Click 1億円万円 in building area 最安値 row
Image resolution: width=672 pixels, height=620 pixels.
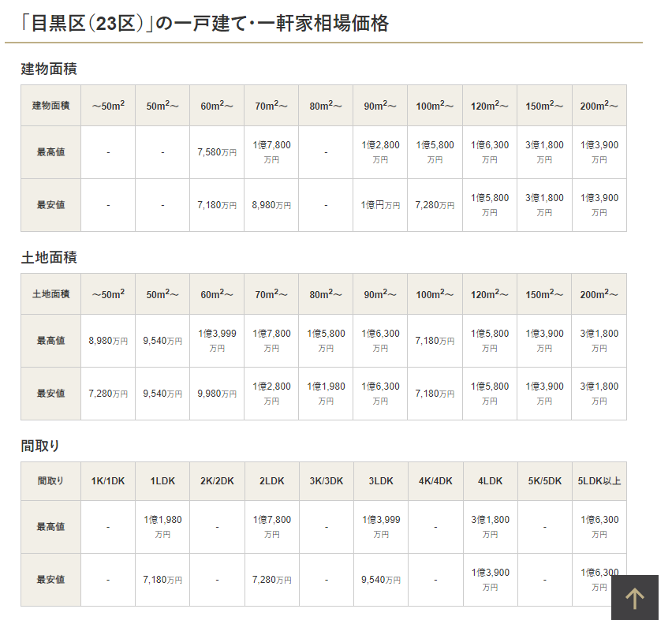click(380, 205)
